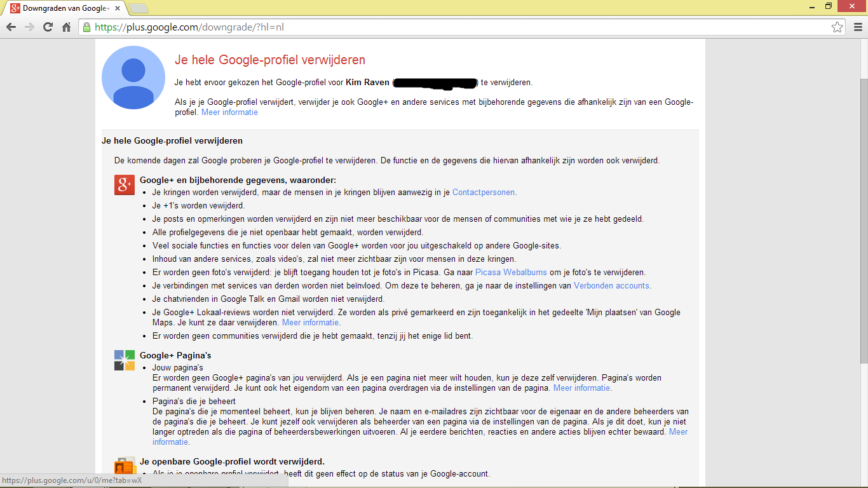This screenshot has height=488, width=868.
Task: Click the heading Google+ en bijbehorende gegevens, waaronder:
Action: click(x=238, y=180)
